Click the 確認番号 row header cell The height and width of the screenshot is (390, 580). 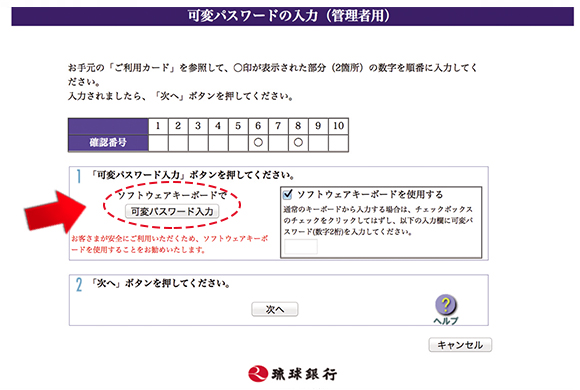tap(108, 142)
